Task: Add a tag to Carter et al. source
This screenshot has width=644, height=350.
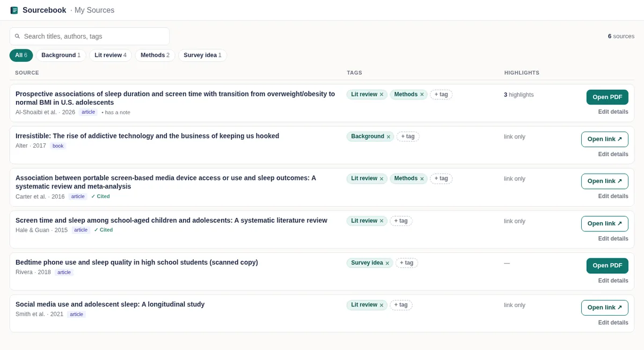Action: 441,179
